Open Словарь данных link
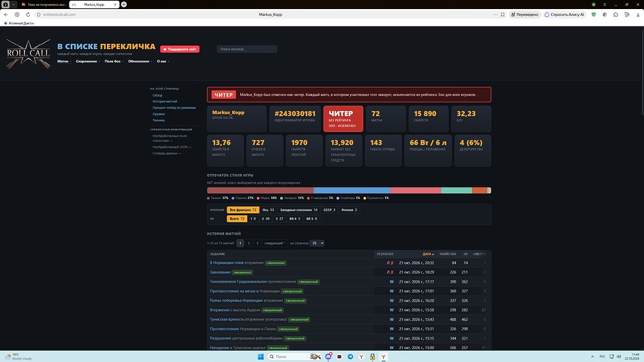The width and height of the screenshot is (644, 362). click(166, 153)
